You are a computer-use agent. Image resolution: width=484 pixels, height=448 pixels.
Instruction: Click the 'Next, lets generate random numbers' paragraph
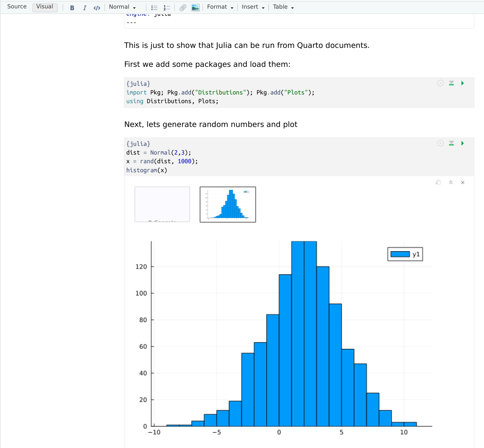[211, 124]
